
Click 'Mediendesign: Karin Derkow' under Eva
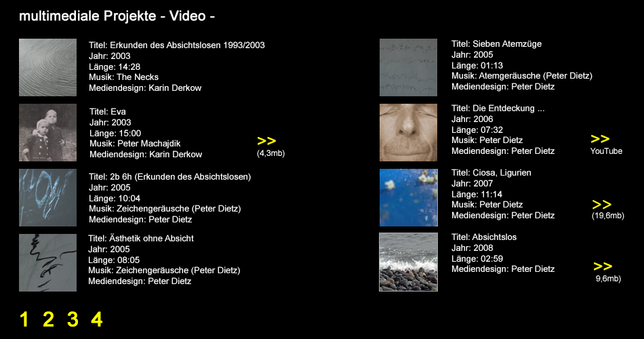pyautogui.click(x=146, y=155)
